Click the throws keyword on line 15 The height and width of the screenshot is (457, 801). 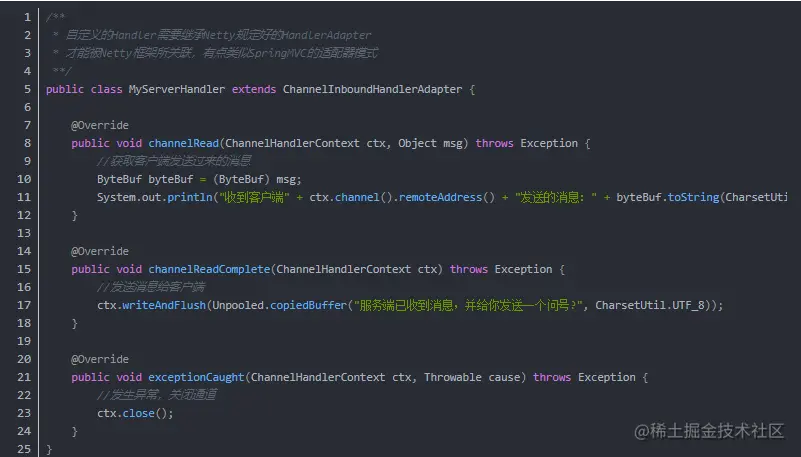468,269
